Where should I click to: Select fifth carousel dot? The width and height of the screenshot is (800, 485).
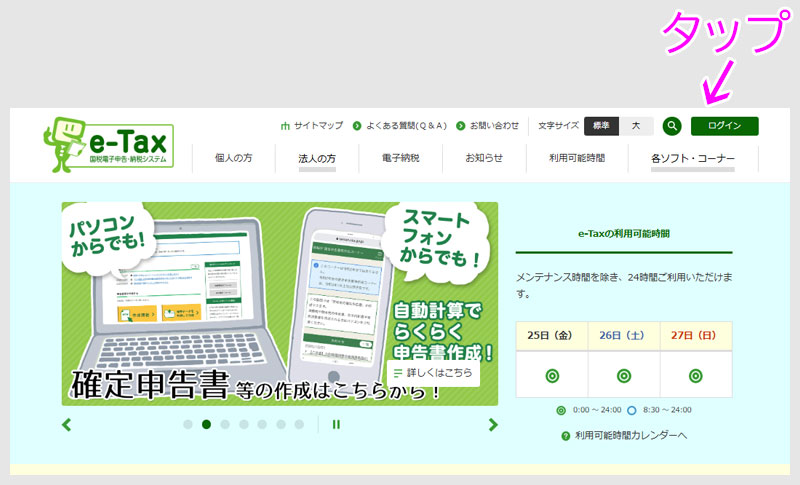pos(262,424)
